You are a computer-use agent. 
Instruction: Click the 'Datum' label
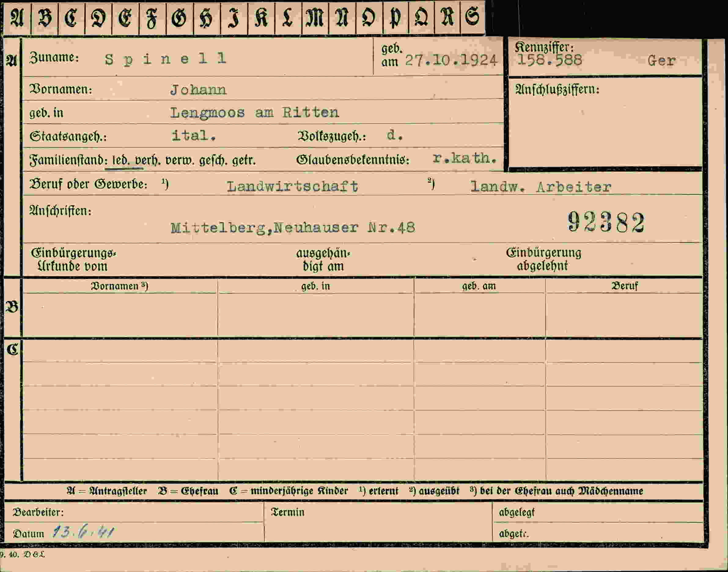28,534
